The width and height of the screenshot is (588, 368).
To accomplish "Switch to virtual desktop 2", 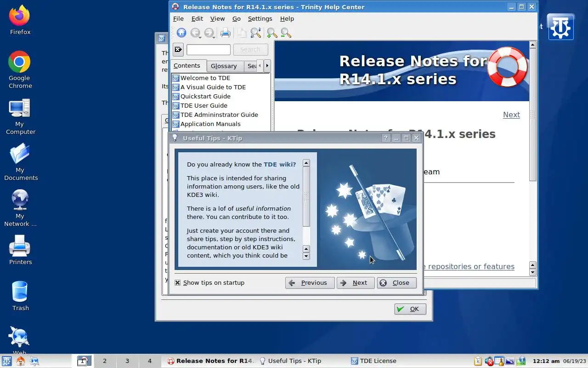I will point(105,361).
